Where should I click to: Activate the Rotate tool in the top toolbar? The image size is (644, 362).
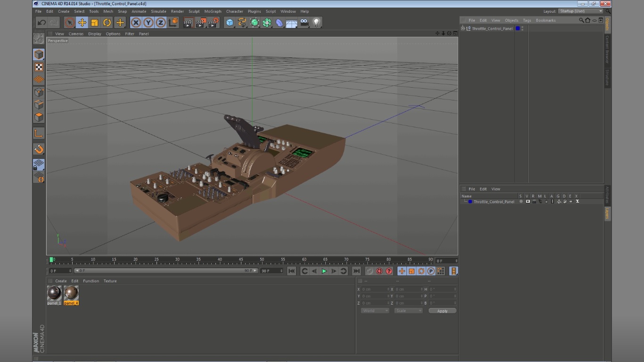(x=107, y=22)
